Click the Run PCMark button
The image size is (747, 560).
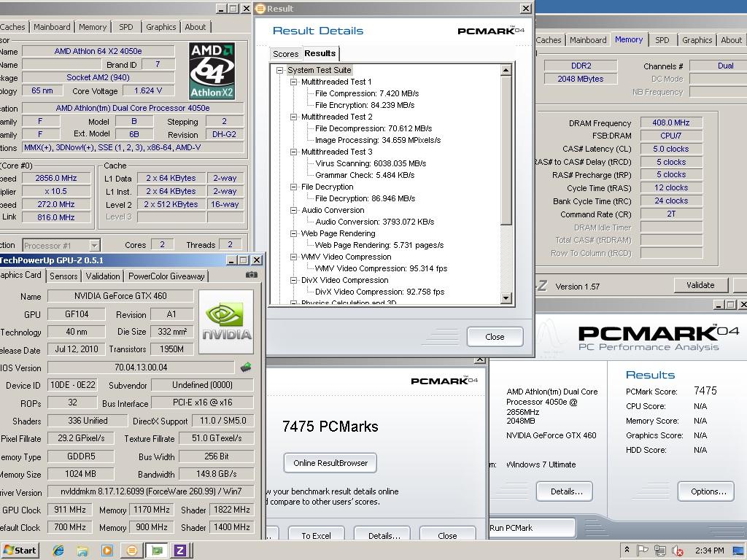tap(531, 528)
